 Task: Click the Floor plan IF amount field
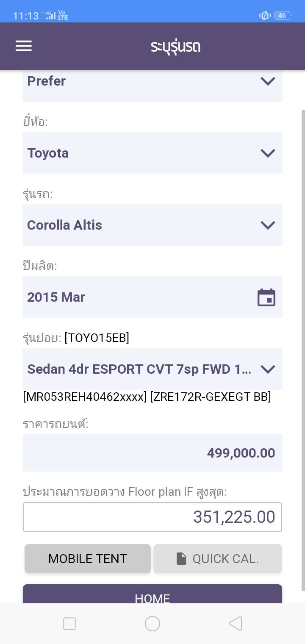(x=152, y=517)
